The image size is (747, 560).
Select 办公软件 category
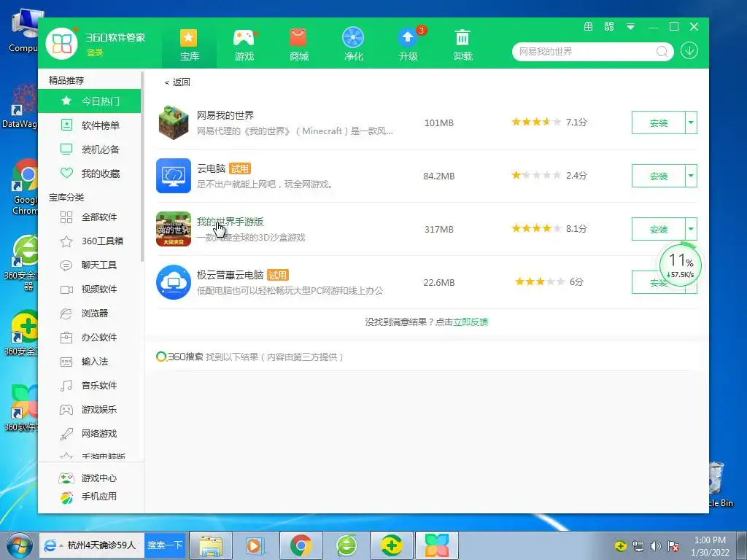coord(89,337)
